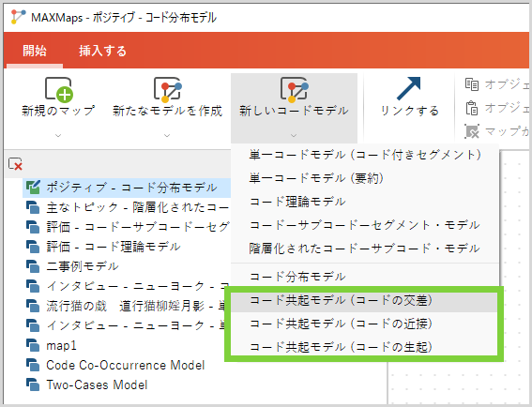
Task: Expand dropdown arrow under 新たなモデルを作成
Action: [167, 135]
